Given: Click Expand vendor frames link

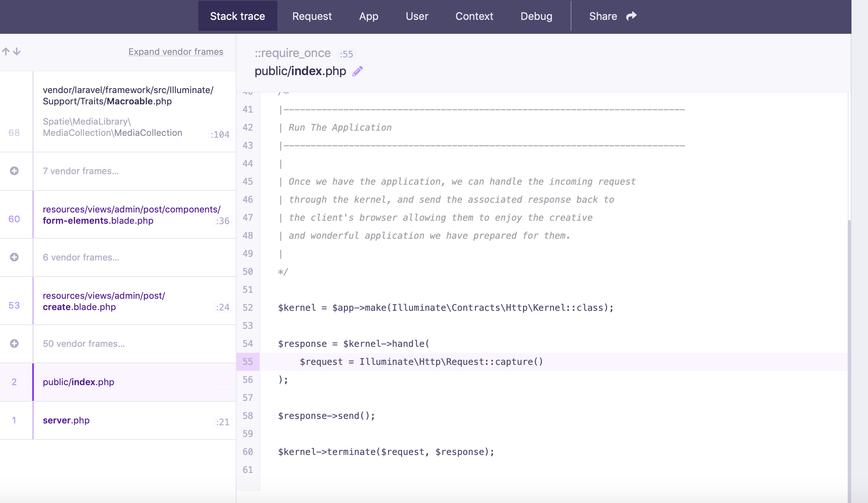Looking at the screenshot, I should [x=176, y=52].
